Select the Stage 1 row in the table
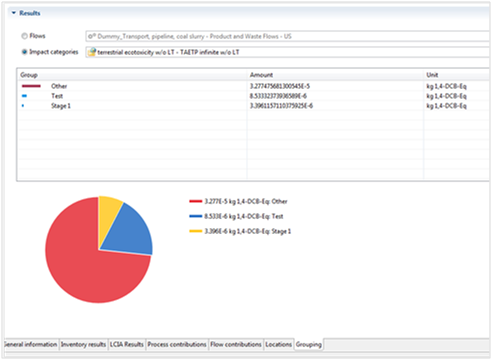 [253, 106]
